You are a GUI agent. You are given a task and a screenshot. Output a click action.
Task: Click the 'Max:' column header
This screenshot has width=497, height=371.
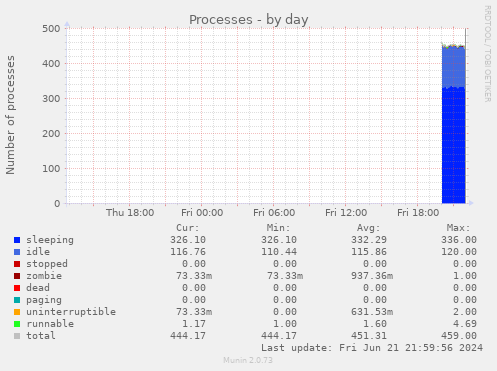coord(459,228)
